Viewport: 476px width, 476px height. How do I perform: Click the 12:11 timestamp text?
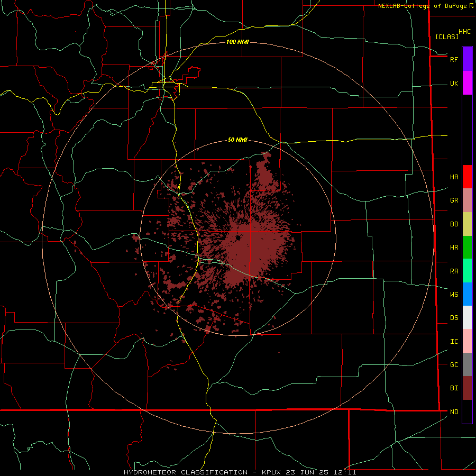[346, 472]
